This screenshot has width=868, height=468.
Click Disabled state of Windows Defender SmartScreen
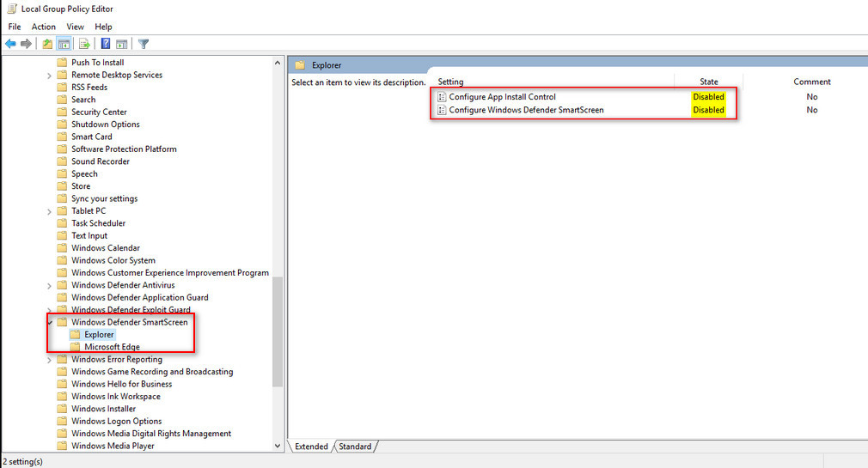(x=708, y=110)
